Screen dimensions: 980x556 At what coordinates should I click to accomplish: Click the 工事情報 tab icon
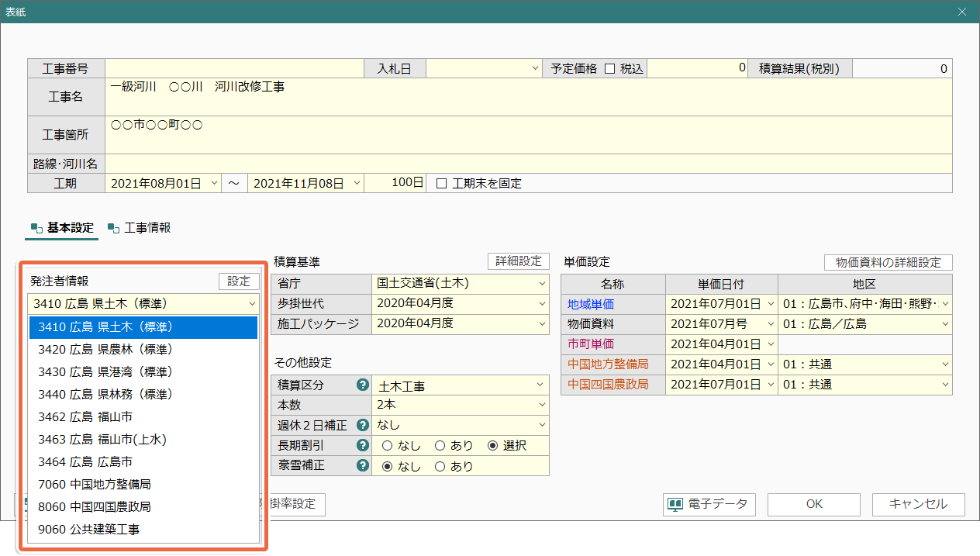pos(114,228)
